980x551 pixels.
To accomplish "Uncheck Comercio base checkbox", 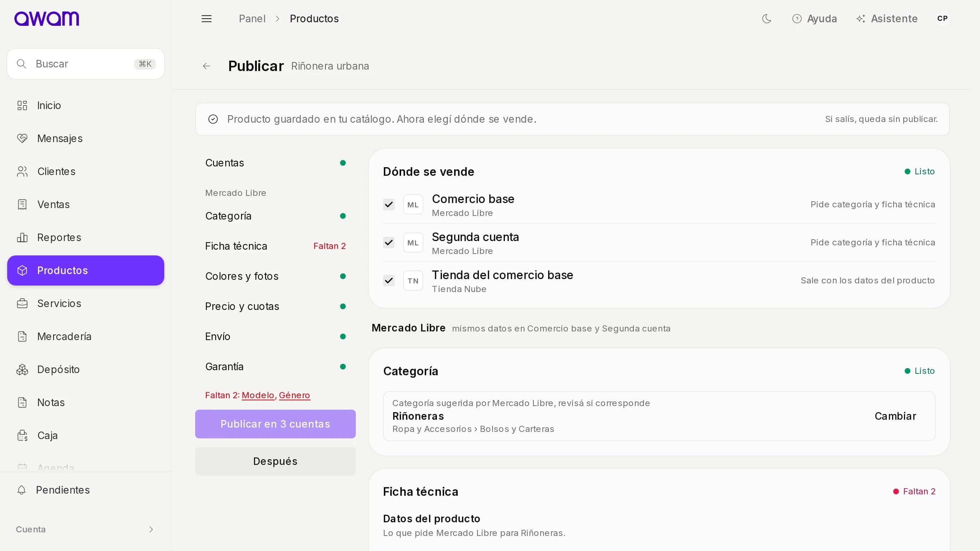I will pos(389,205).
